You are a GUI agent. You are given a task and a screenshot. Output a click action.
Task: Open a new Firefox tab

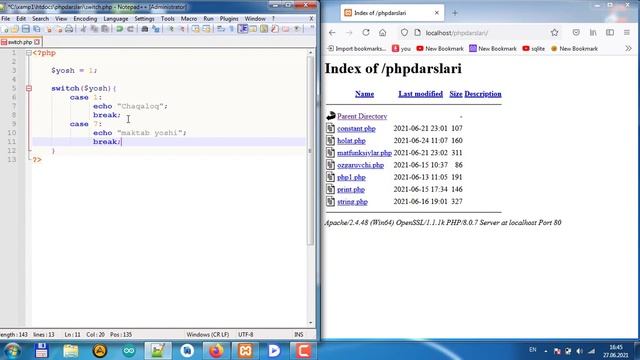tap(455, 13)
